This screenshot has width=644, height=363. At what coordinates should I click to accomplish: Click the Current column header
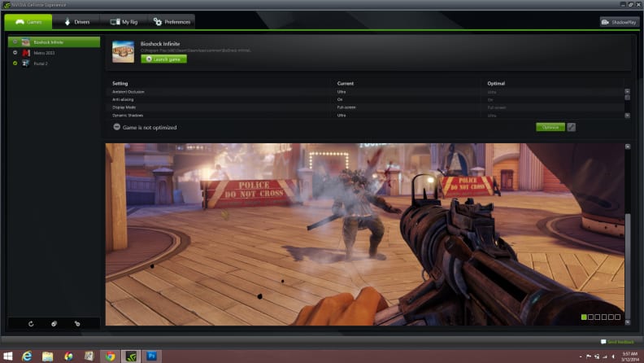coord(346,84)
